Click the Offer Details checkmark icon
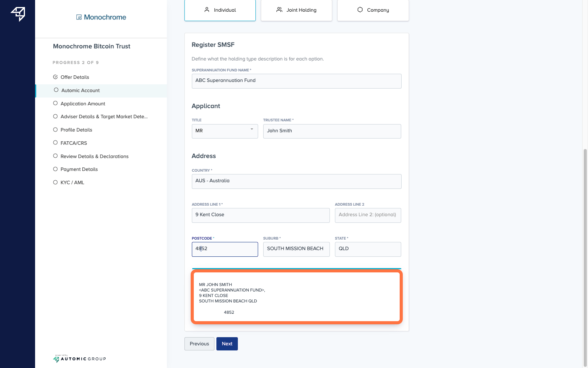This screenshot has height=368, width=588. 55,77
